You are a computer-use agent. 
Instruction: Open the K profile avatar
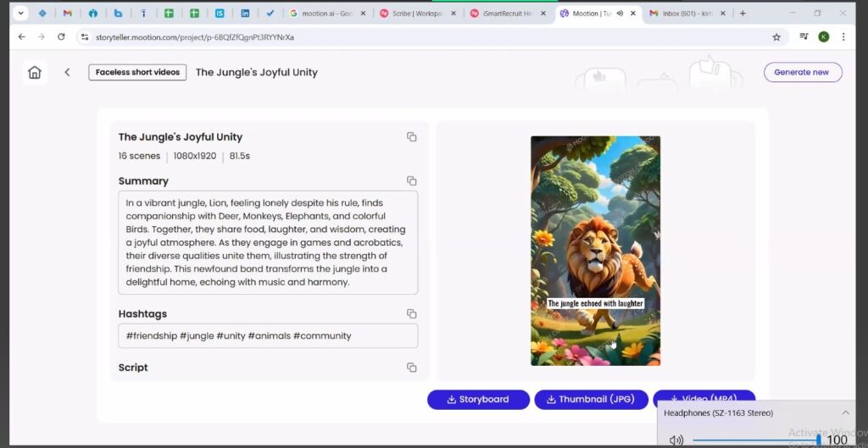coord(824,37)
